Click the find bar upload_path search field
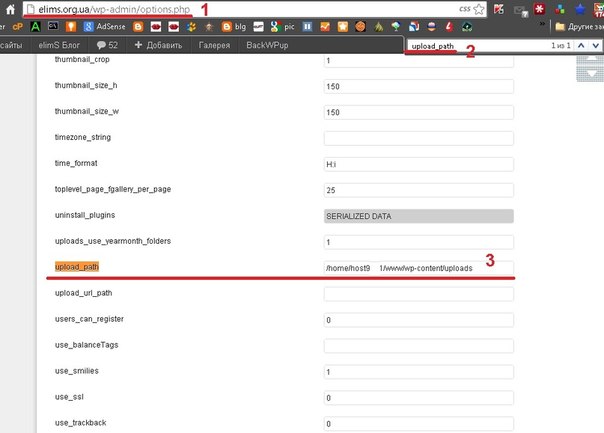This screenshot has height=433, width=604. click(478, 46)
